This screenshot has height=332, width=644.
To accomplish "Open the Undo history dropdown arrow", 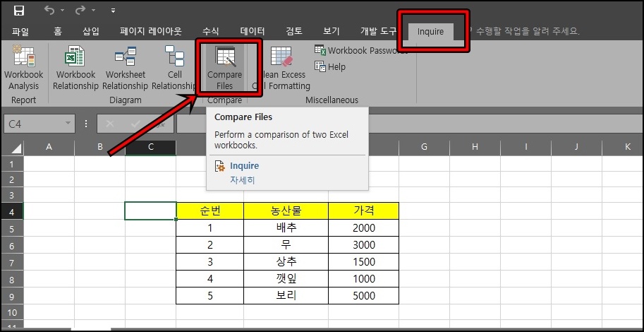I will [x=63, y=11].
